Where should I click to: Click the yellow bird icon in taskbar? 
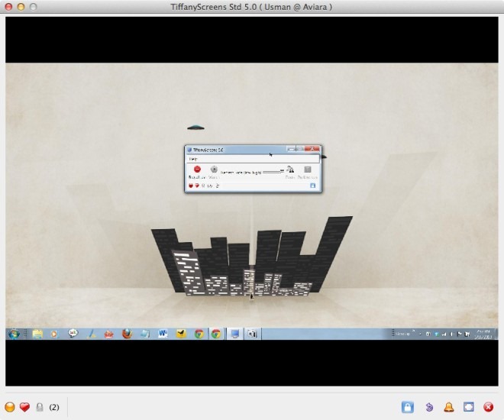click(x=181, y=334)
